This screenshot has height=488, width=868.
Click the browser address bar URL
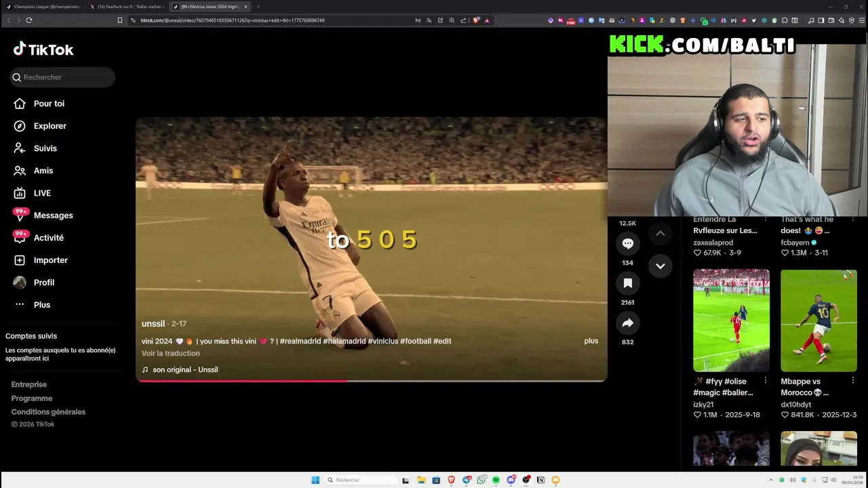point(233,20)
